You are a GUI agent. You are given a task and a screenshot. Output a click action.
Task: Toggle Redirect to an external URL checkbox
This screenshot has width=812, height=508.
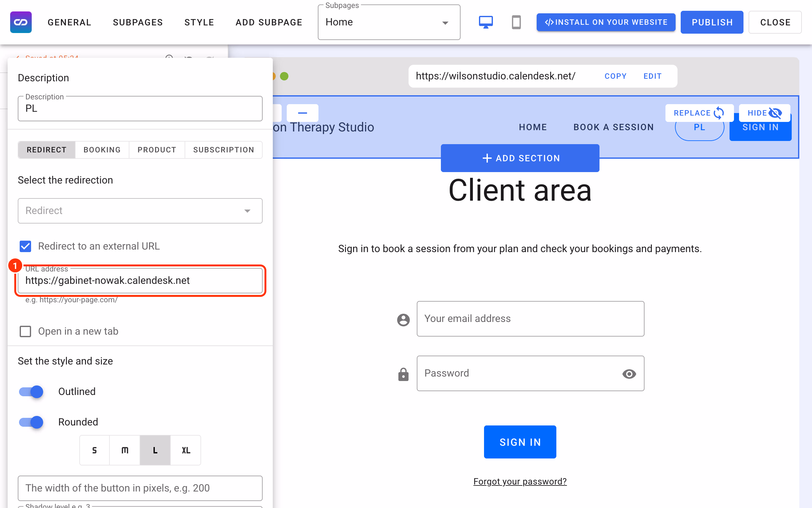tap(25, 246)
